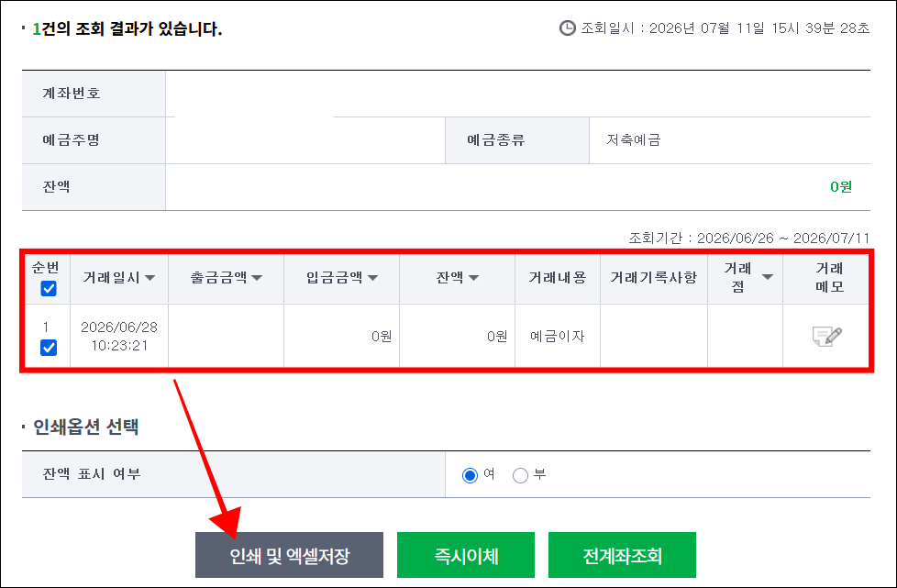Click the 거래내용 column header

pos(558,278)
